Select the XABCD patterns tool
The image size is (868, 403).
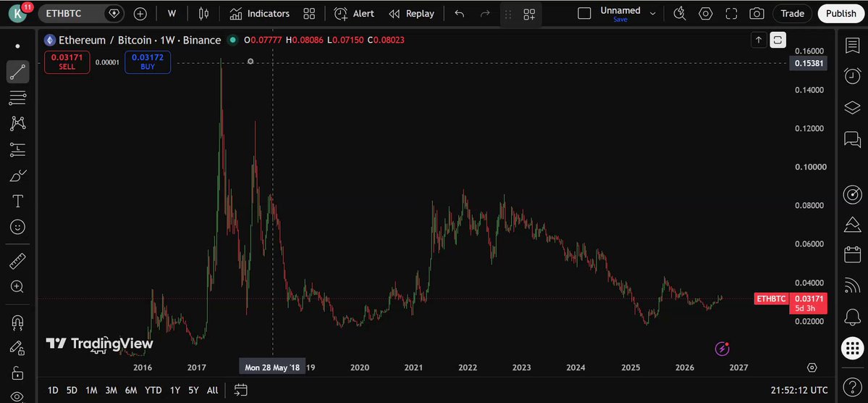coord(17,123)
